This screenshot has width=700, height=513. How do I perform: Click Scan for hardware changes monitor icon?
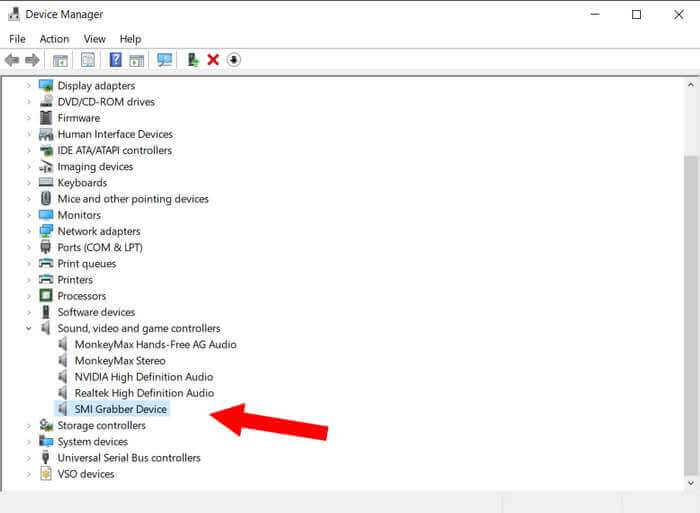(x=165, y=60)
